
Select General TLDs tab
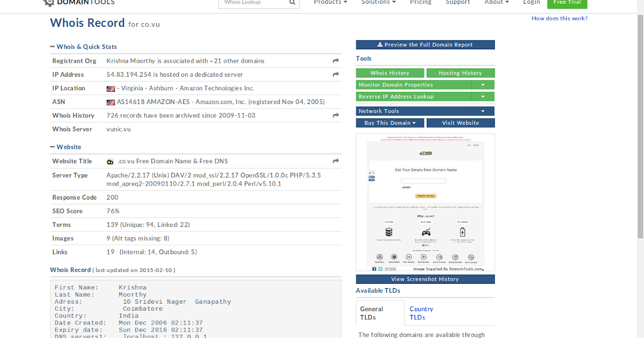point(380,313)
